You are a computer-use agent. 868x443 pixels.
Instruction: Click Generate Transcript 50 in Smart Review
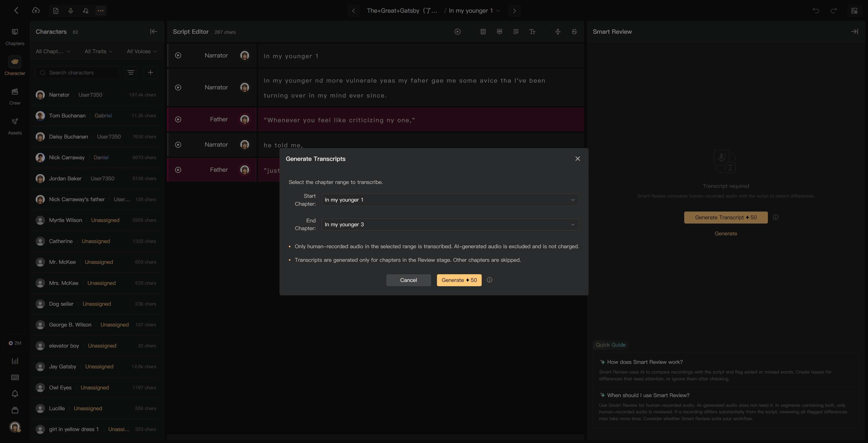point(726,217)
